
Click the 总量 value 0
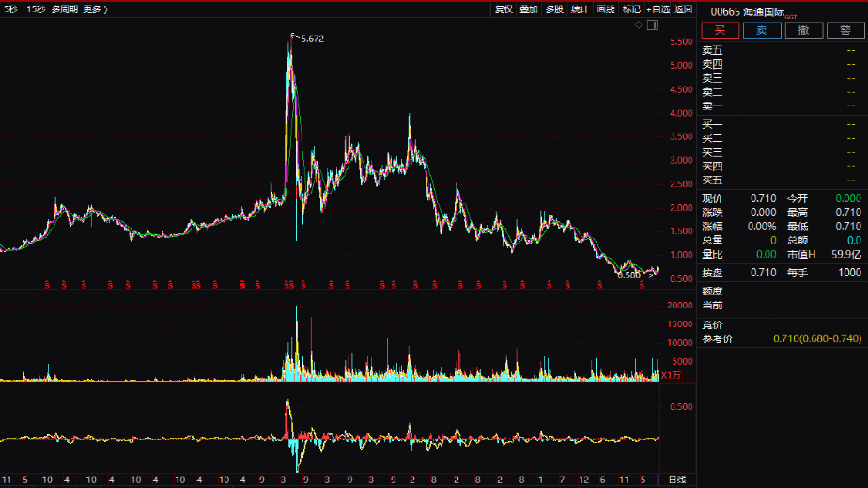point(773,241)
